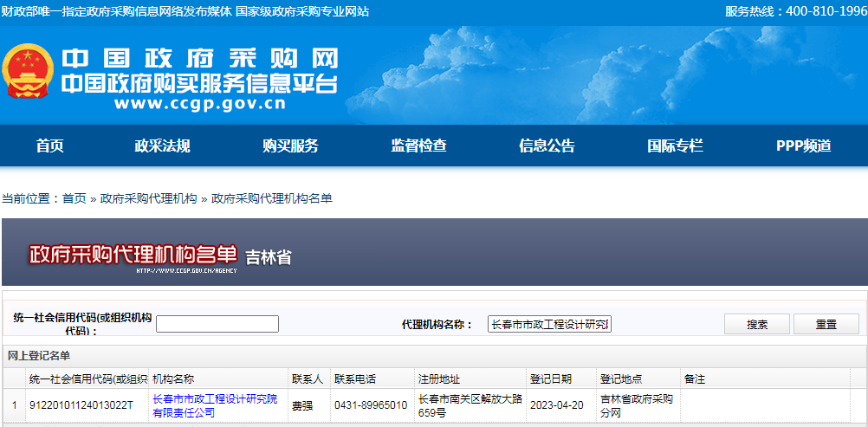The image size is (868, 427).
Task: Click the 政府采购代理机构名单 banner image
Action: coord(133,255)
